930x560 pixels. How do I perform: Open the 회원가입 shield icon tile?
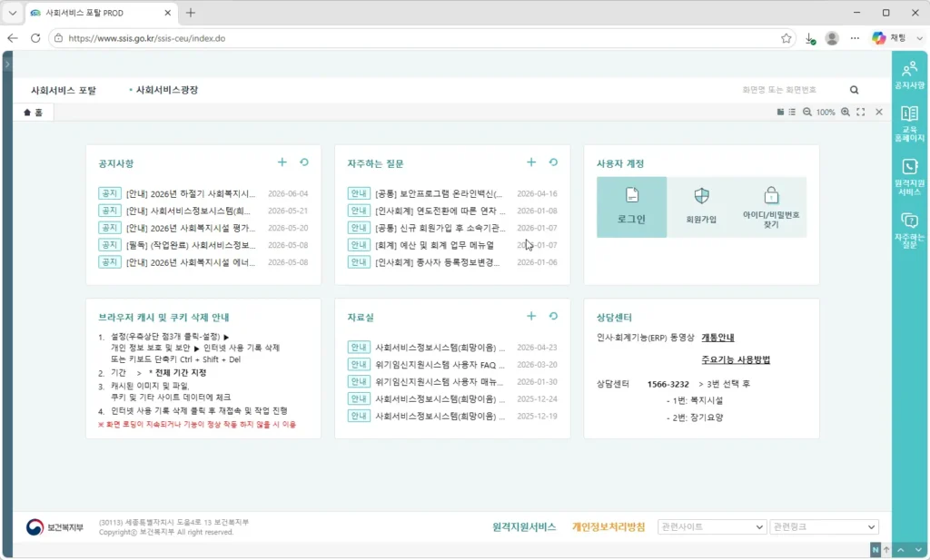coord(701,207)
